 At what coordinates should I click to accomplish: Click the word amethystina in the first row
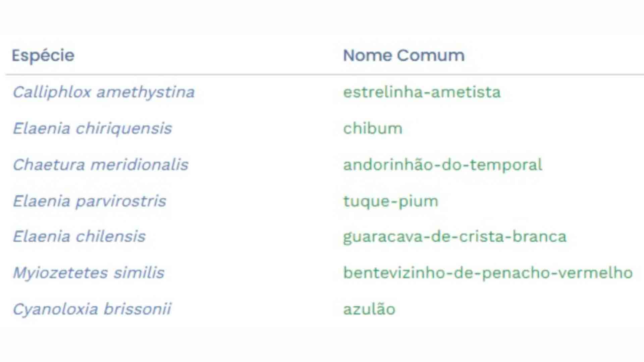coord(146,92)
